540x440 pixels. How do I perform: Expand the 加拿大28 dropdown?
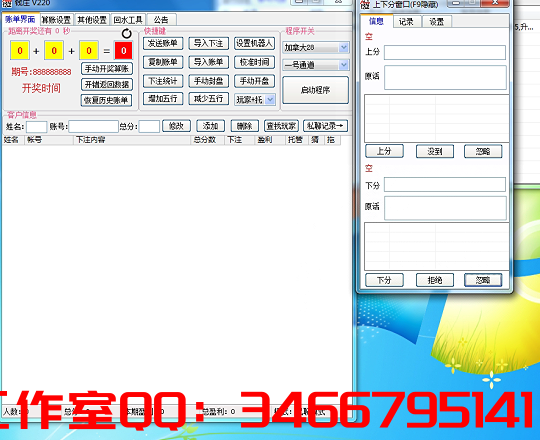(x=344, y=48)
